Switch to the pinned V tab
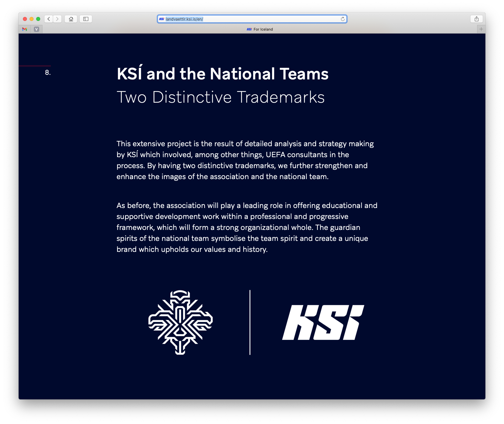The height and width of the screenshot is (424, 504). (37, 29)
